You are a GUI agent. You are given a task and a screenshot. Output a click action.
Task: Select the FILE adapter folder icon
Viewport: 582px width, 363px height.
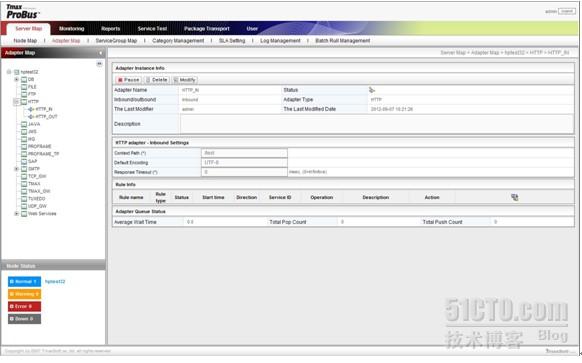click(x=24, y=87)
